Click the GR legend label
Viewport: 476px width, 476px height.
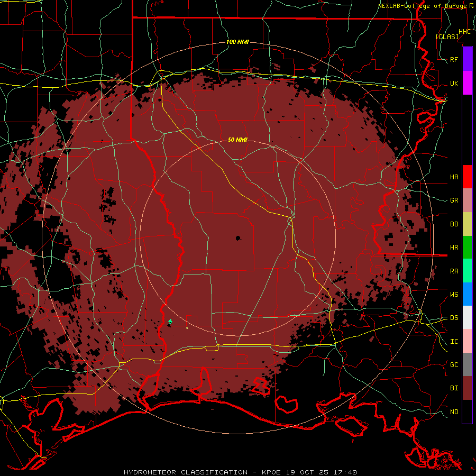coord(454,200)
